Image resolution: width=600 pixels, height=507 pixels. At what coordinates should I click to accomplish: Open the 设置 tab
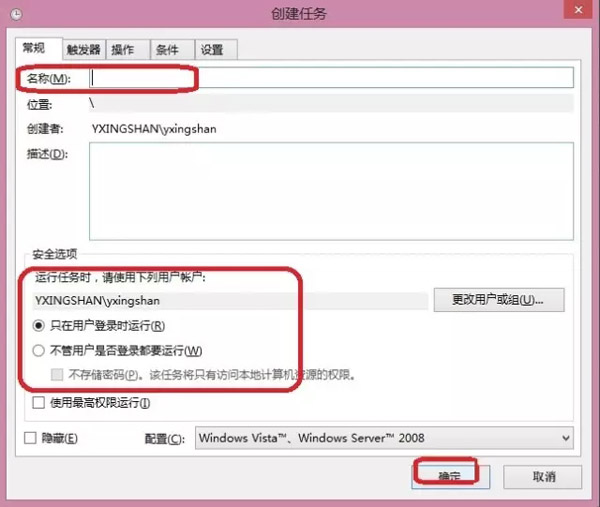(216, 50)
